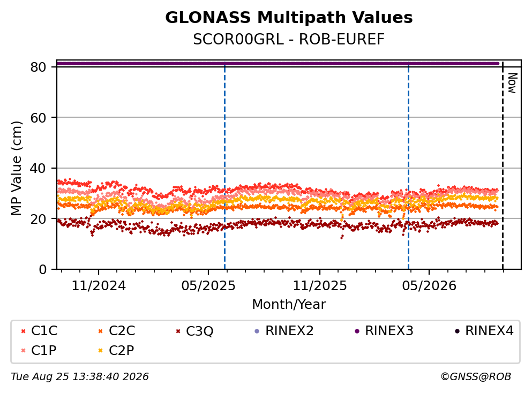The height and width of the screenshot is (393, 532).
Task: Click the 05/2026 x-axis tick label
Action: [x=429, y=286]
